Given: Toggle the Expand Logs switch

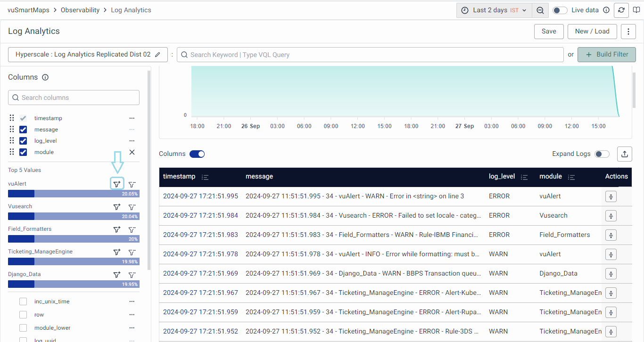Looking at the screenshot, I should coord(602,154).
